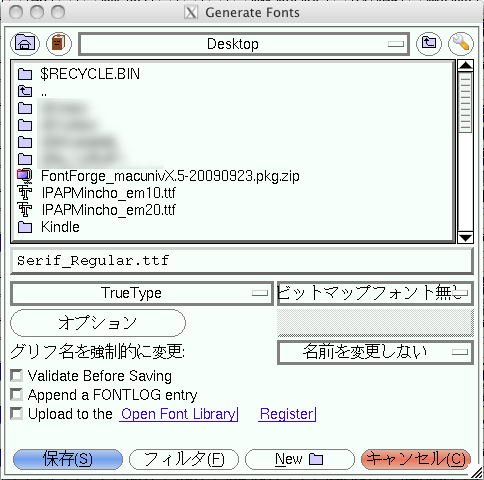Open the bookmarks book icon

(59, 43)
